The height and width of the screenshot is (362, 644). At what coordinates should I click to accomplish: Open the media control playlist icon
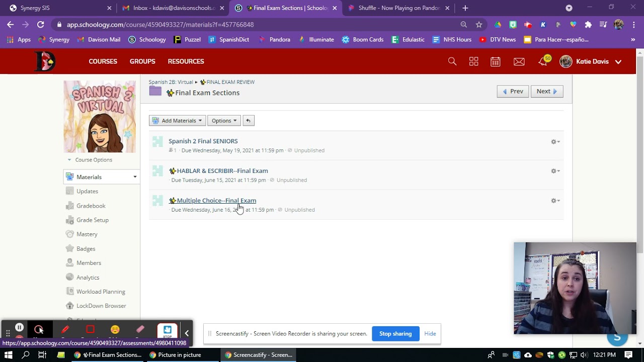coord(603,24)
